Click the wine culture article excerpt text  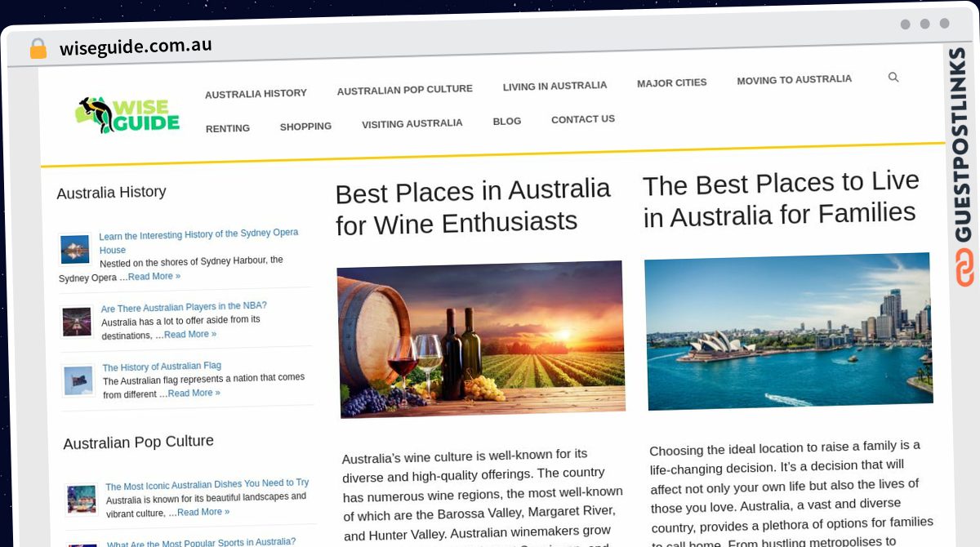pyautogui.click(x=483, y=498)
